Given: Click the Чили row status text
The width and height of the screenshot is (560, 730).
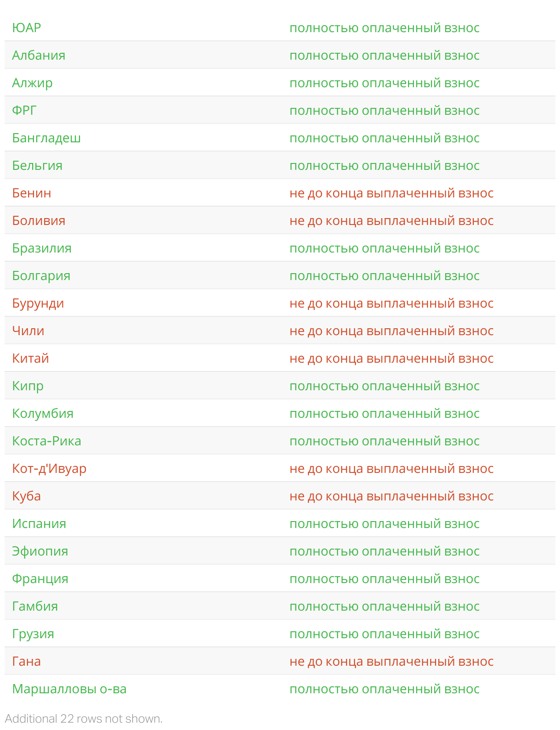Looking at the screenshot, I should tap(391, 331).
